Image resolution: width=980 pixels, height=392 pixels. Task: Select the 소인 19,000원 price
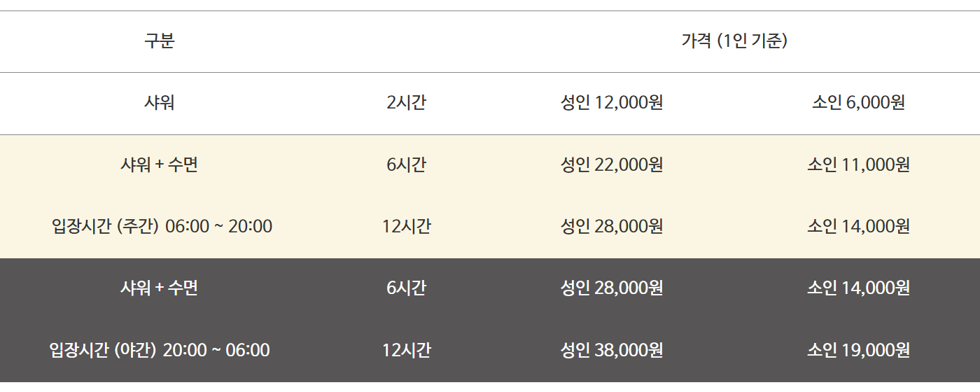858,350
